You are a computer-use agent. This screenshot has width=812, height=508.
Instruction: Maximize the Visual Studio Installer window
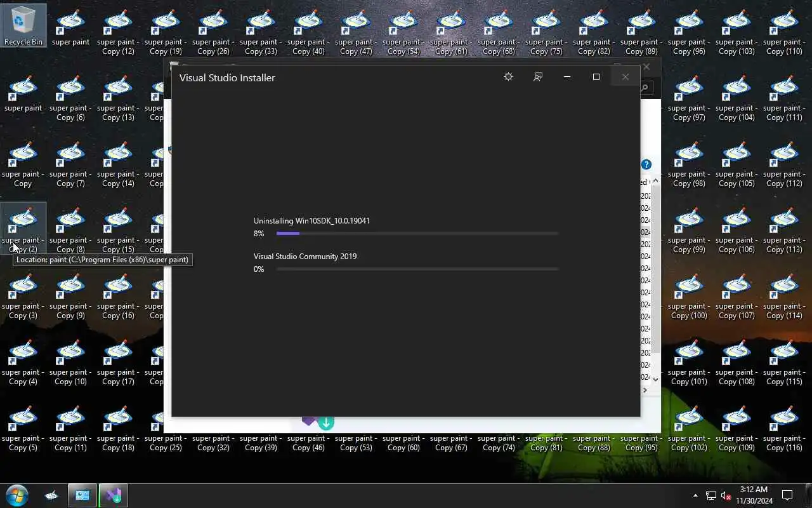click(x=596, y=77)
